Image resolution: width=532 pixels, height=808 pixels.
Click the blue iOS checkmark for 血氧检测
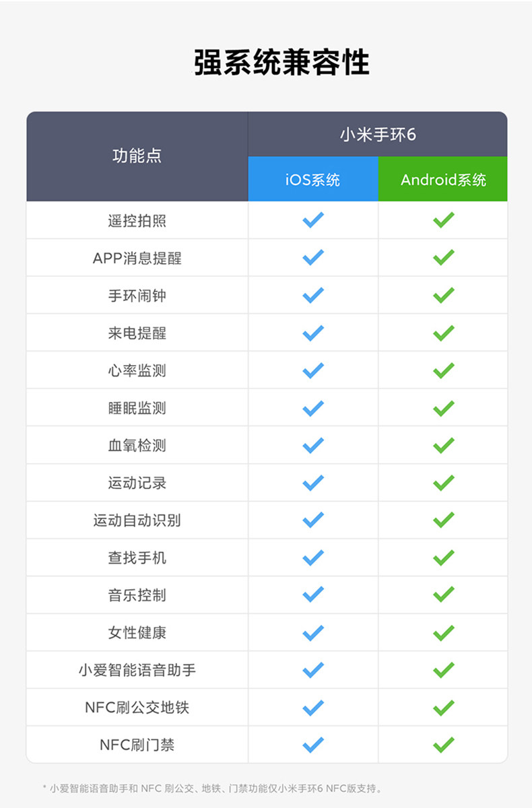(x=313, y=446)
